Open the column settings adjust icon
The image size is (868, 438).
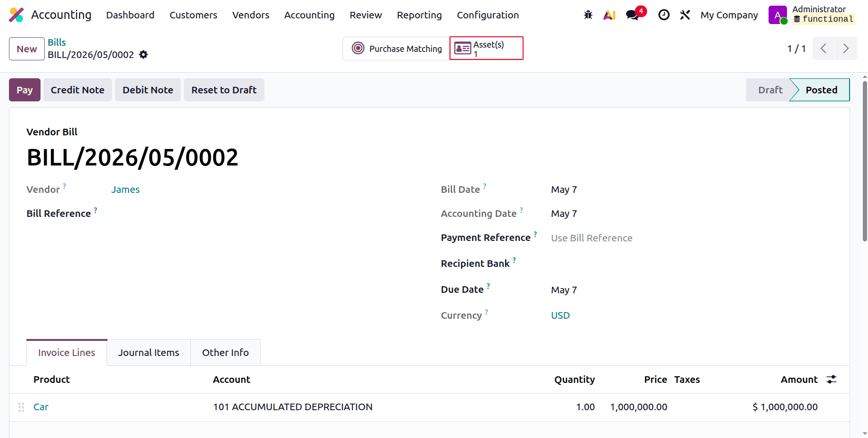pos(832,380)
